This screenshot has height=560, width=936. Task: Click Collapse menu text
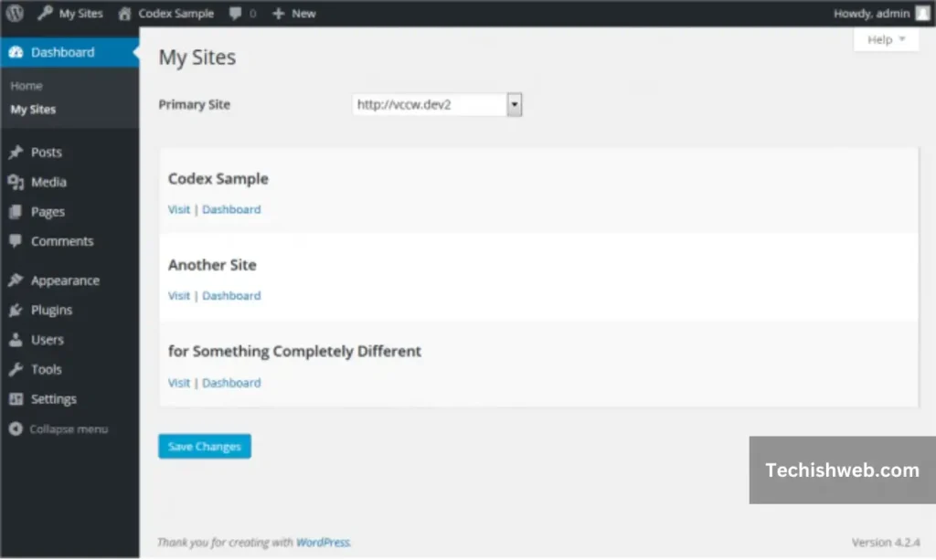click(x=69, y=428)
